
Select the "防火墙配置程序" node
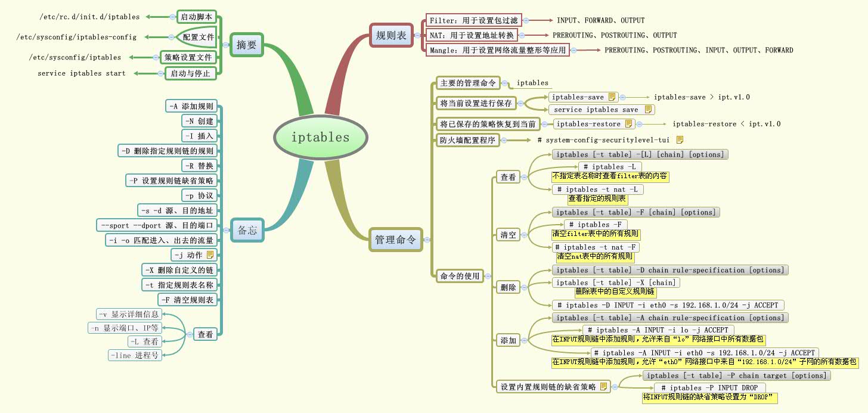pos(467,139)
